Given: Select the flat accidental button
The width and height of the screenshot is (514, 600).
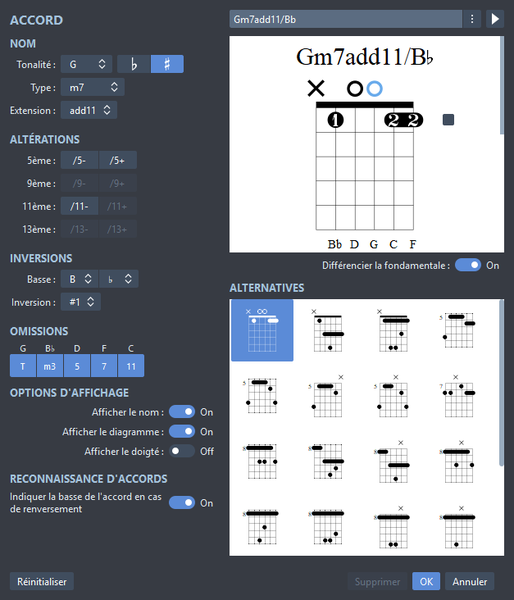Looking at the screenshot, I should click(134, 64).
